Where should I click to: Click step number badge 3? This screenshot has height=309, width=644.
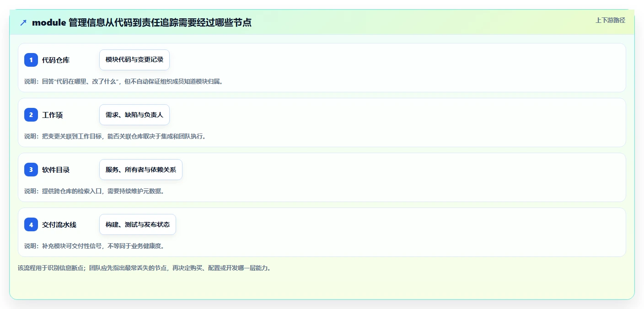(31, 170)
